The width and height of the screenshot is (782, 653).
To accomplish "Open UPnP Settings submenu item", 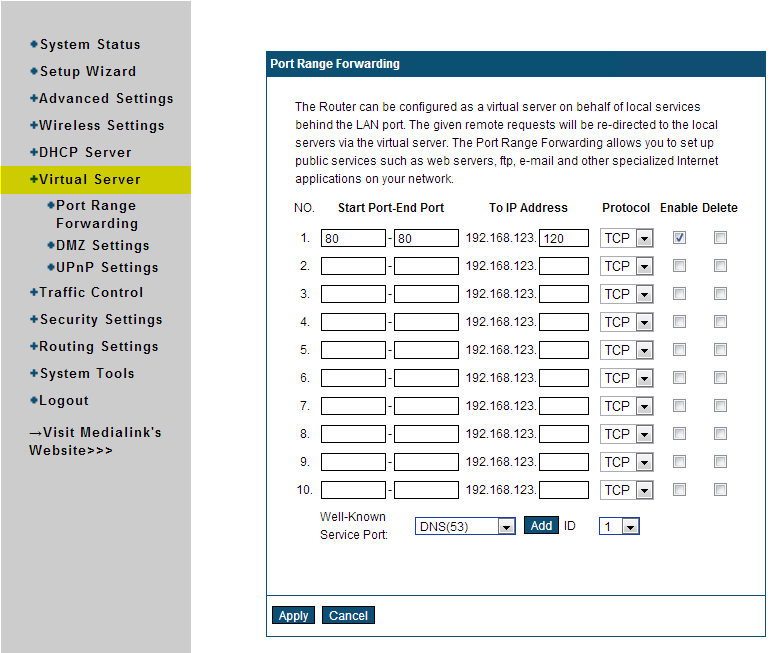I will pyautogui.click(x=108, y=268).
